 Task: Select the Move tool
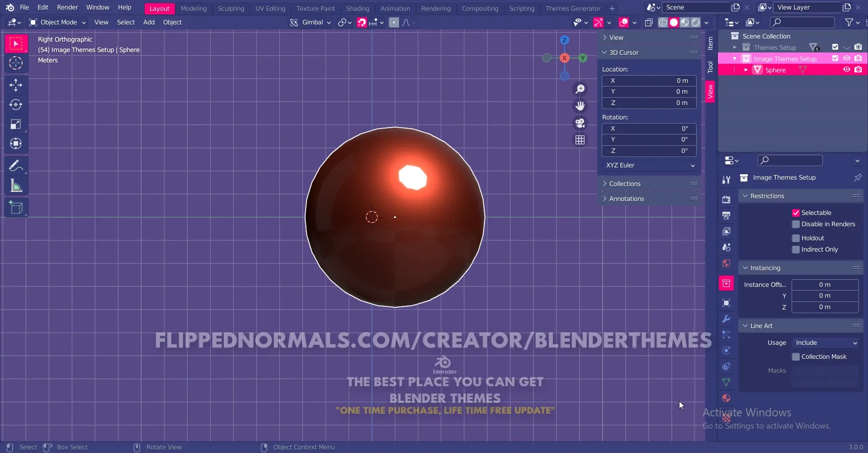[16, 85]
